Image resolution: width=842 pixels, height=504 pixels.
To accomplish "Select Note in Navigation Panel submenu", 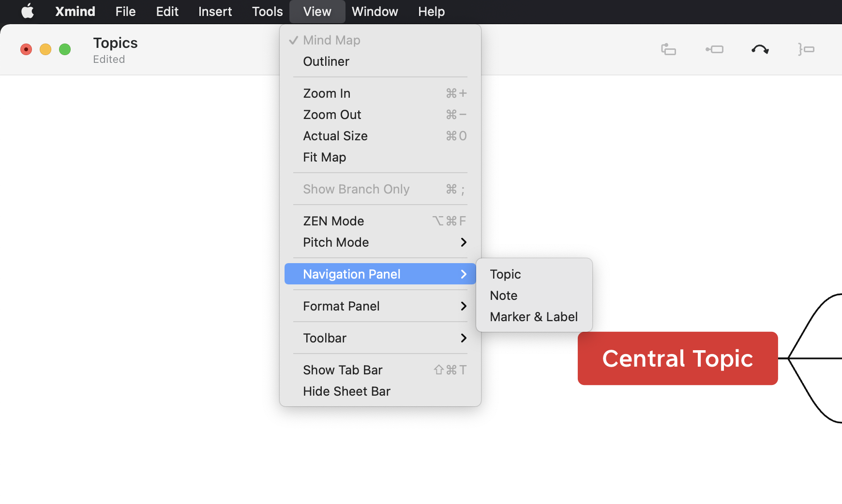I will click(x=534, y=296).
